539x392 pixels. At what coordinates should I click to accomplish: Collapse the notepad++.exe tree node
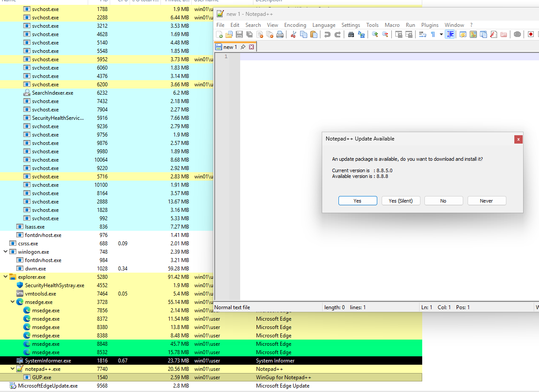[x=13, y=369]
